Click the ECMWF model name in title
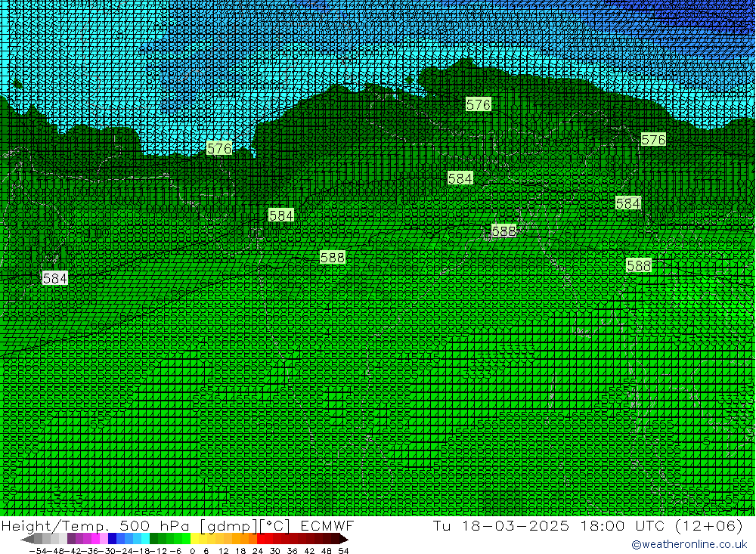This screenshot has width=756, height=554. 327,525
